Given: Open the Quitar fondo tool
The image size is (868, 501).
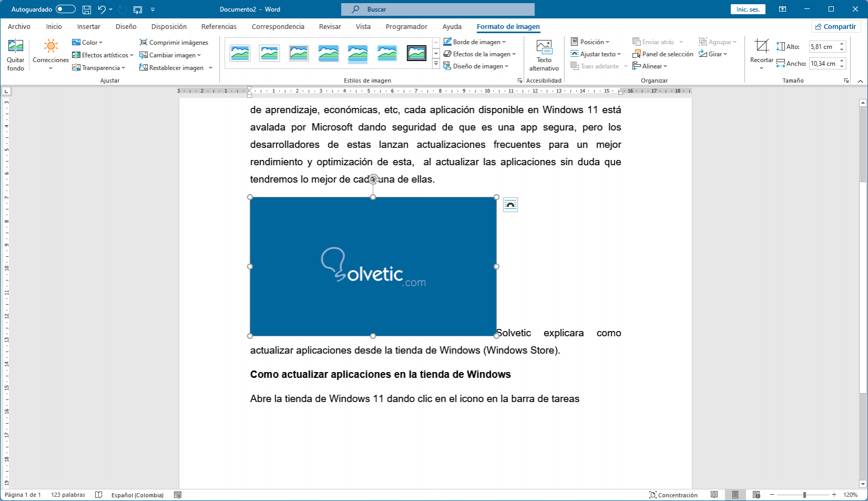Looking at the screenshot, I should click(16, 55).
